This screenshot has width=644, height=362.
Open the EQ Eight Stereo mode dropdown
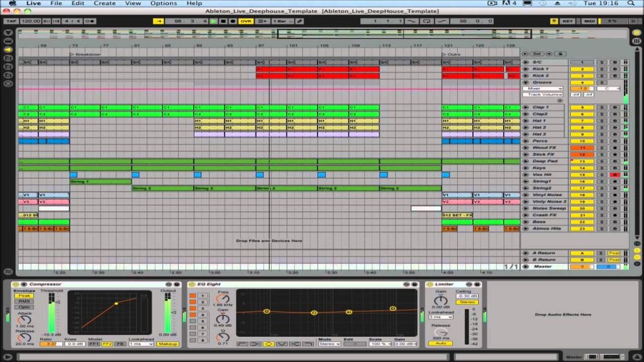point(330,344)
